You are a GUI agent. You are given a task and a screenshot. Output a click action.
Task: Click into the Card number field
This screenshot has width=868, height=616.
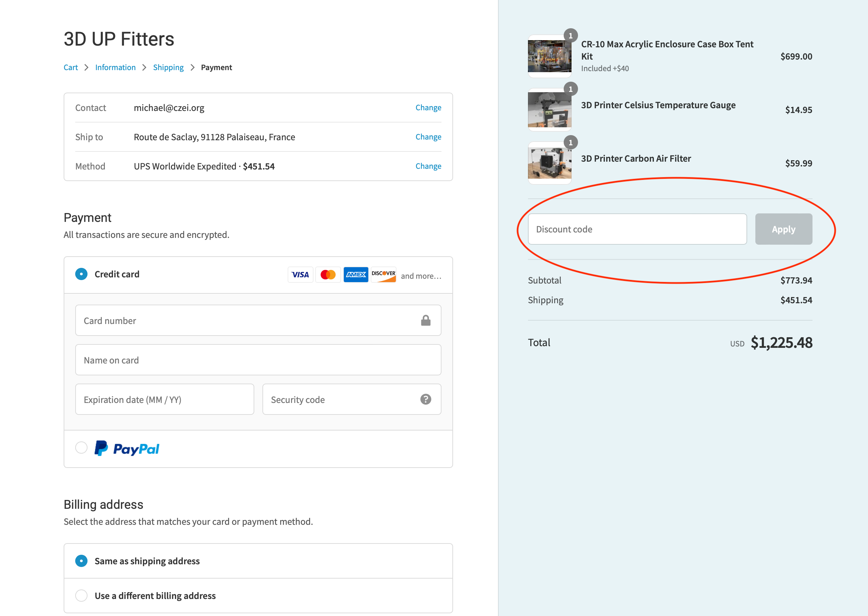tap(246, 321)
